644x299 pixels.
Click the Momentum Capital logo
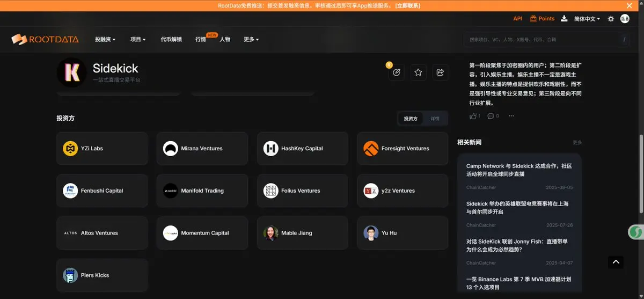click(x=171, y=233)
